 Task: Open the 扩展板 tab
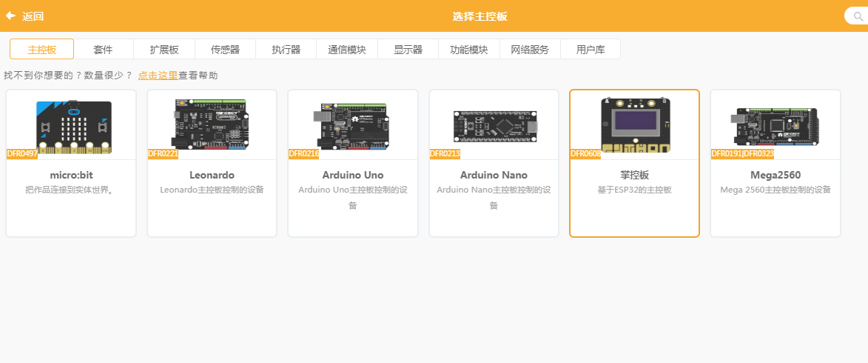coord(164,50)
